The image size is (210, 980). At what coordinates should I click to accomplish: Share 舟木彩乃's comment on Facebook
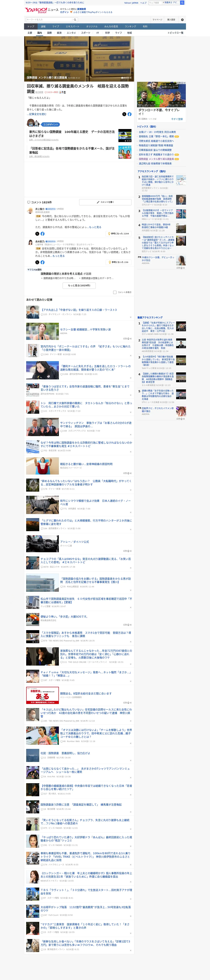coord(42,262)
